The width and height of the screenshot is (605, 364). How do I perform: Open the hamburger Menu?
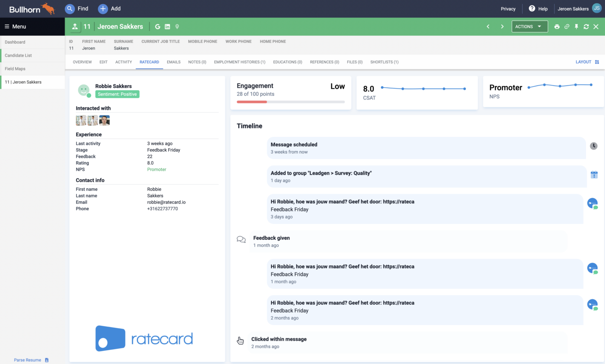coord(16,26)
